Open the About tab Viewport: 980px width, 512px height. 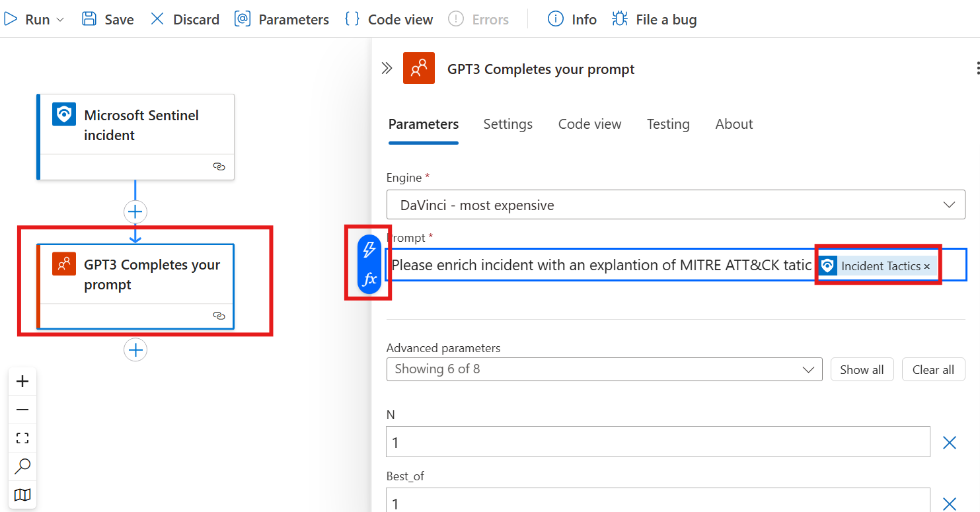click(734, 124)
